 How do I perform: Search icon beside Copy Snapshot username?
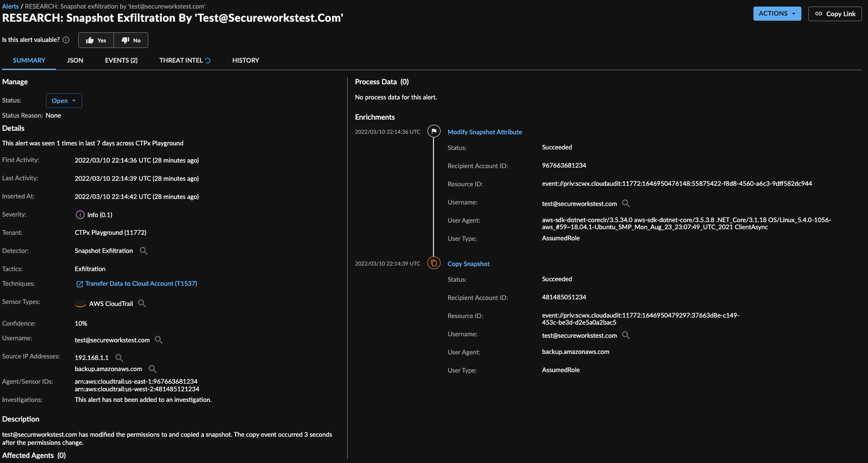tap(626, 335)
